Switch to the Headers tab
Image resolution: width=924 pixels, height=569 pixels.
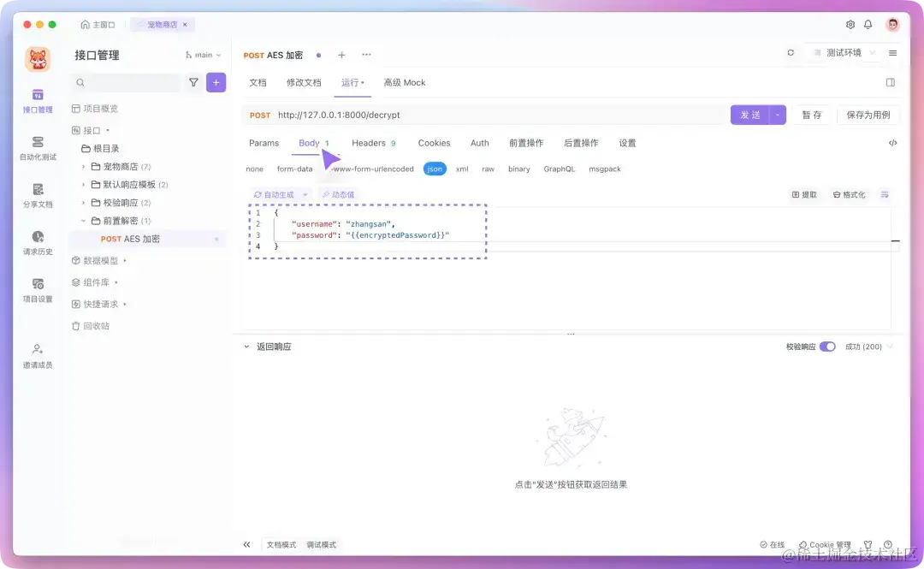point(367,143)
